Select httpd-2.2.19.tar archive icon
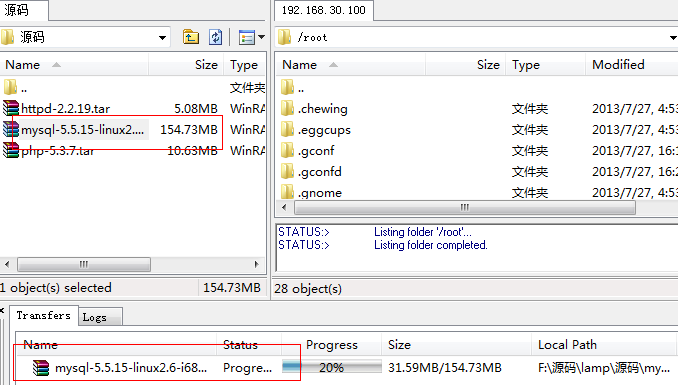This screenshot has height=385, width=678. tap(11, 108)
